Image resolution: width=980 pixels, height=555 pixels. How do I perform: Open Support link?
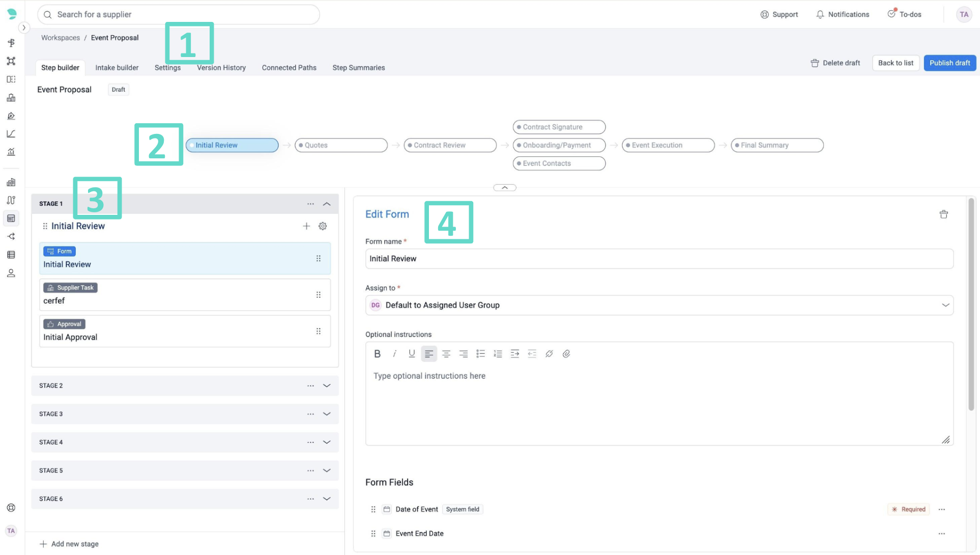tap(779, 14)
